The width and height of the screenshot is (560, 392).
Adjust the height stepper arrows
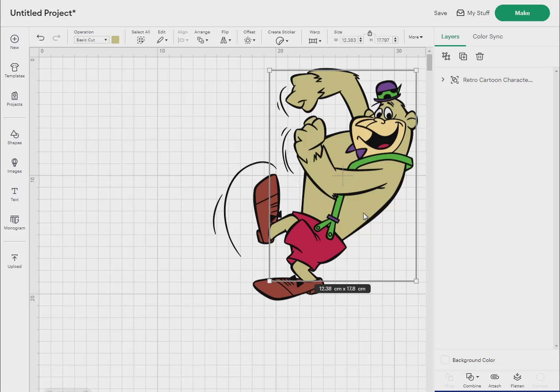[395, 40]
